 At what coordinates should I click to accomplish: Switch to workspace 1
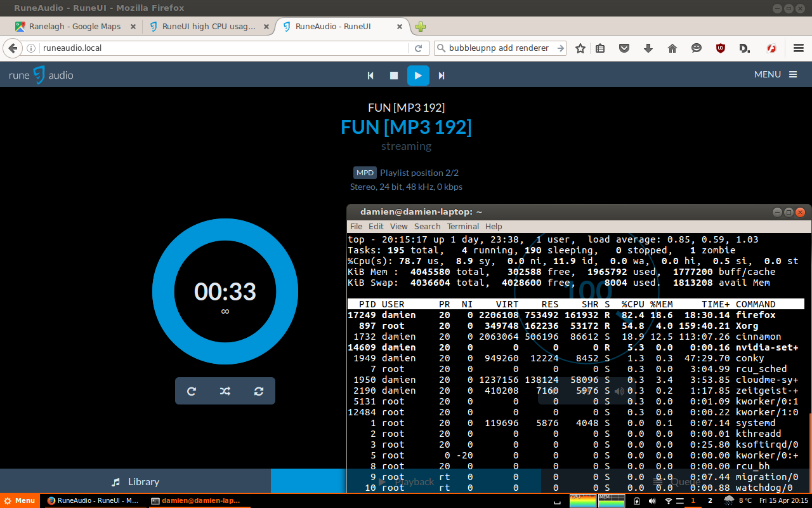tap(693, 500)
